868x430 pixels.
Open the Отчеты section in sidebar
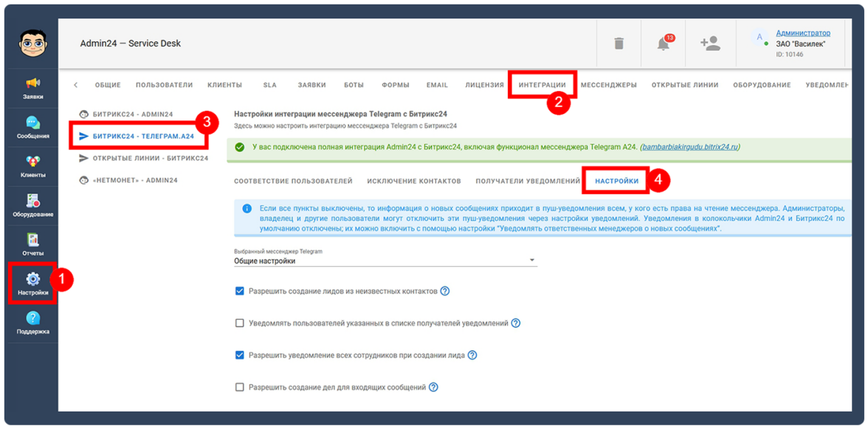click(33, 245)
